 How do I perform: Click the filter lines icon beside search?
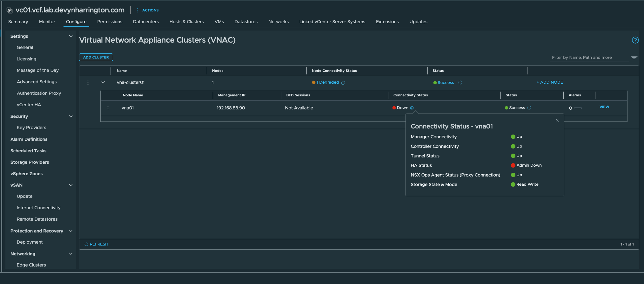tap(634, 58)
